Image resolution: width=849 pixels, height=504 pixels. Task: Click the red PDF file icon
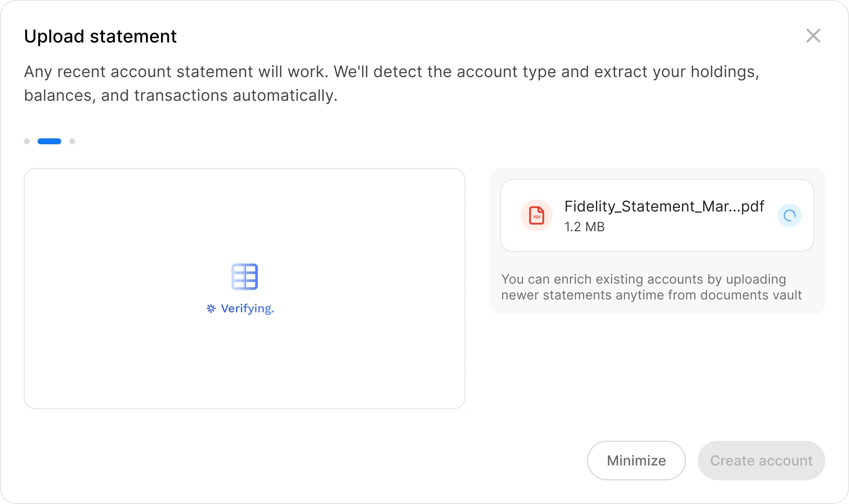[x=537, y=215]
